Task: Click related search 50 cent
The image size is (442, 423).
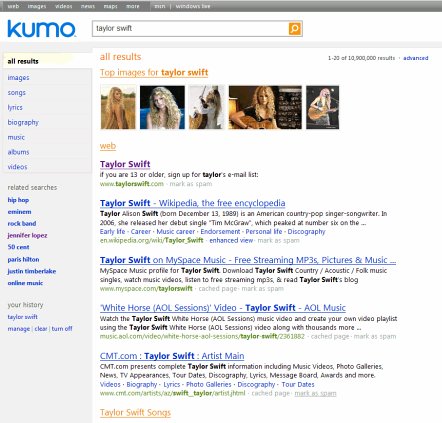Action: click(18, 247)
